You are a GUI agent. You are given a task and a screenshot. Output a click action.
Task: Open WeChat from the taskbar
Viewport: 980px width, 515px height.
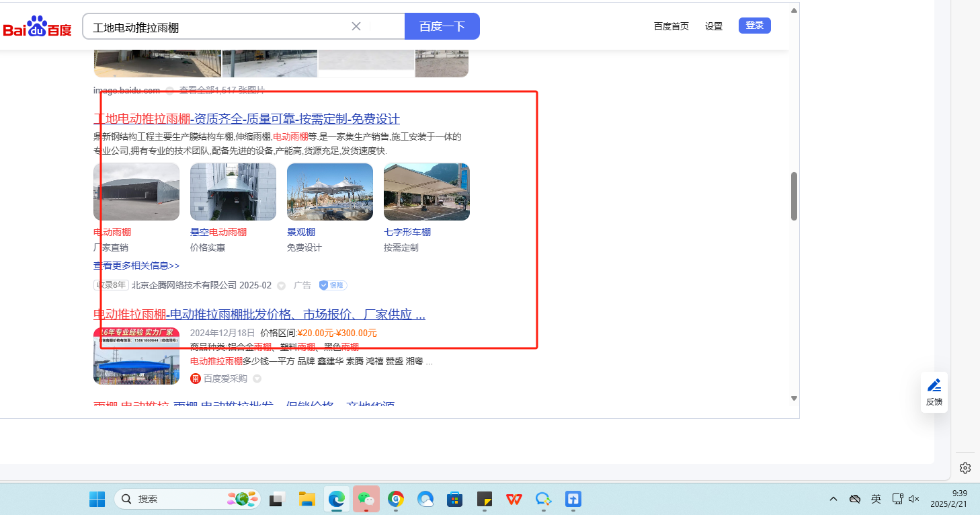click(366, 499)
